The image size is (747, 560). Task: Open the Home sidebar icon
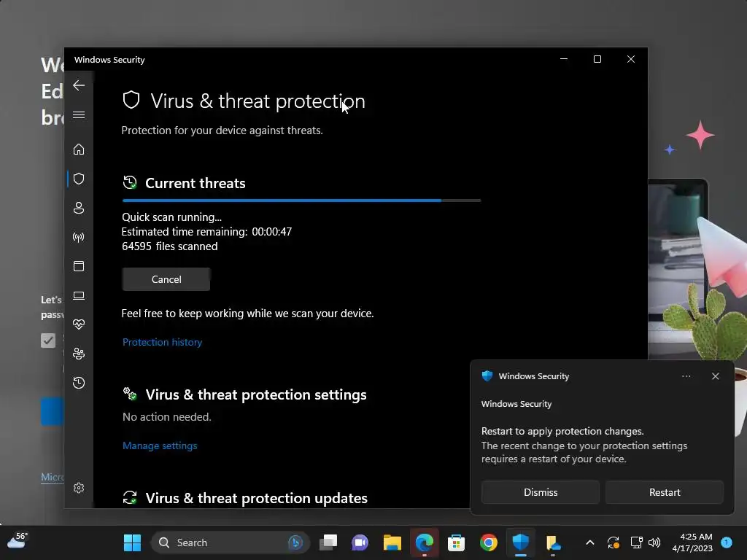pos(79,149)
